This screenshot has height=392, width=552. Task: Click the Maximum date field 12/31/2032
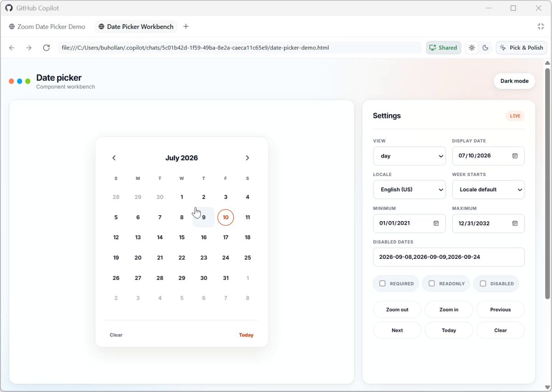pyautogui.click(x=489, y=223)
